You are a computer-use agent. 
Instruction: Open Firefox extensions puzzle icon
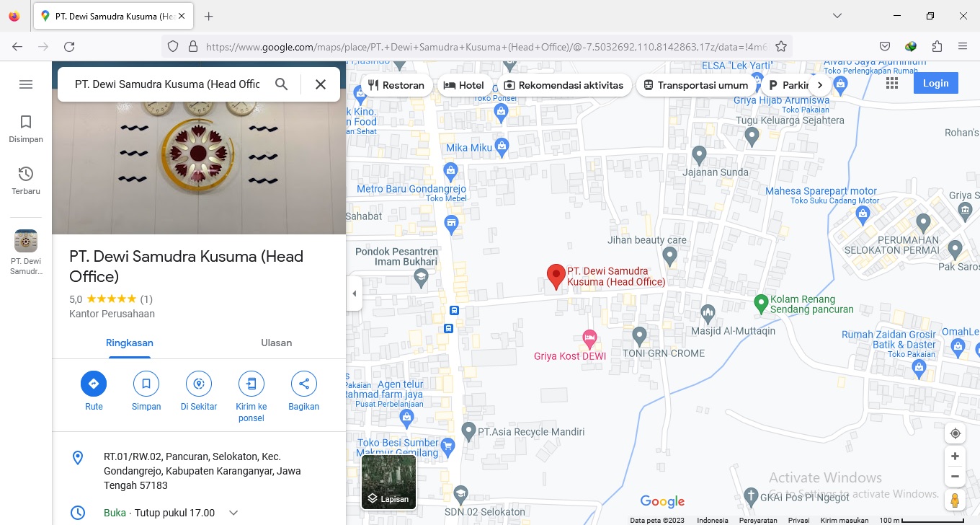937,47
